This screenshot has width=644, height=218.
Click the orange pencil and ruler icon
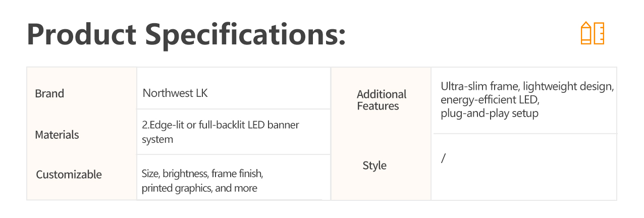(592, 33)
